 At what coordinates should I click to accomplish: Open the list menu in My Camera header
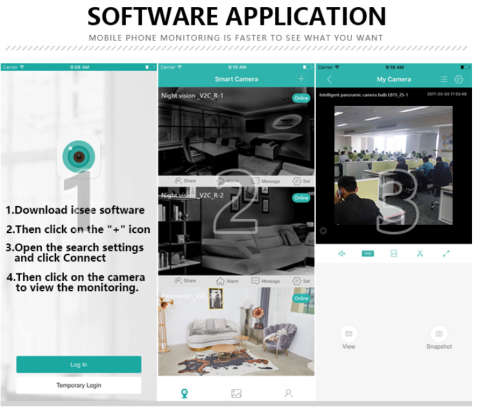(444, 79)
